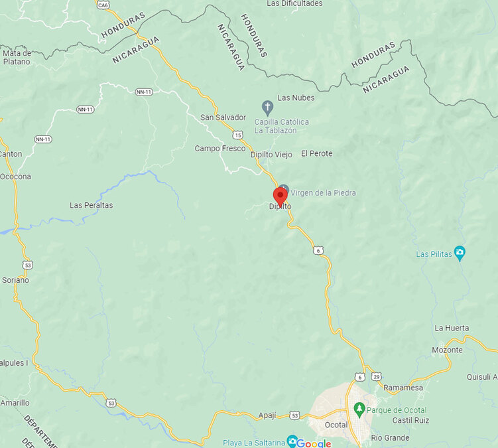Select the CA6 road shield
This screenshot has height=448, width=498.
103,5
